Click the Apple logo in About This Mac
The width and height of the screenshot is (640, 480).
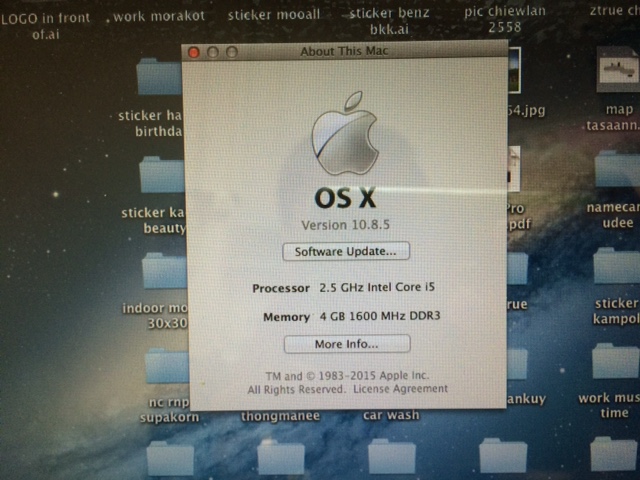[x=345, y=134]
